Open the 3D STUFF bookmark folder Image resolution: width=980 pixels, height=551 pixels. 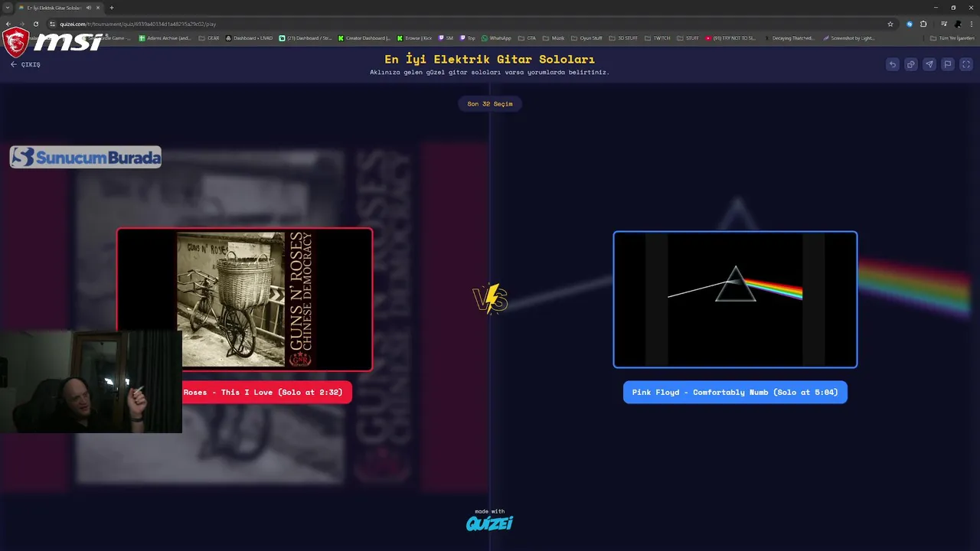point(623,37)
